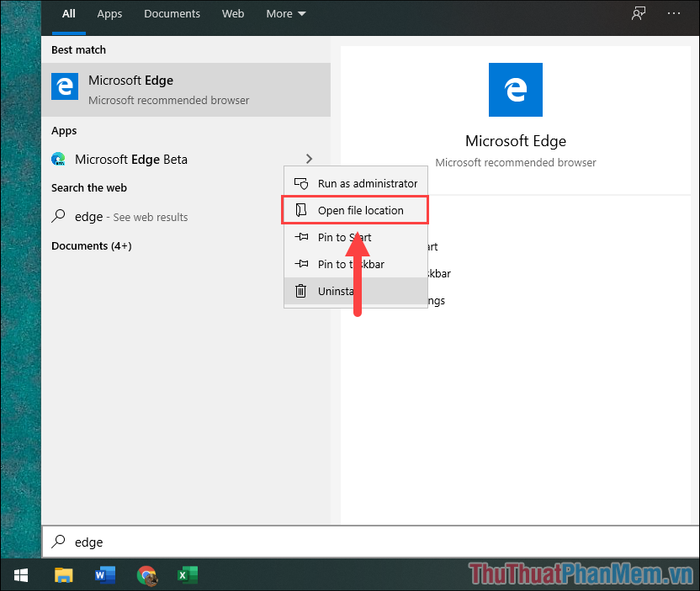Click the trash icon next to Uninstall
Image resolution: width=700 pixels, height=591 pixels.
tap(301, 291)
